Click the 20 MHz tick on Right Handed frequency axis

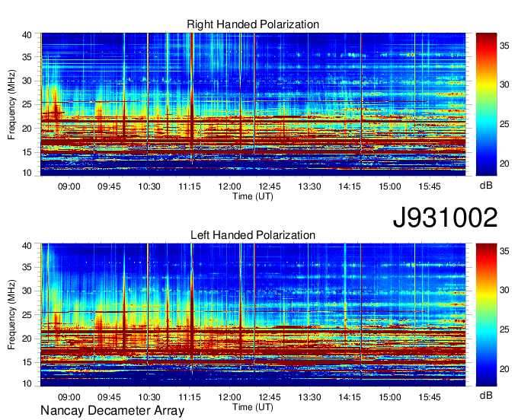[27, 129]
